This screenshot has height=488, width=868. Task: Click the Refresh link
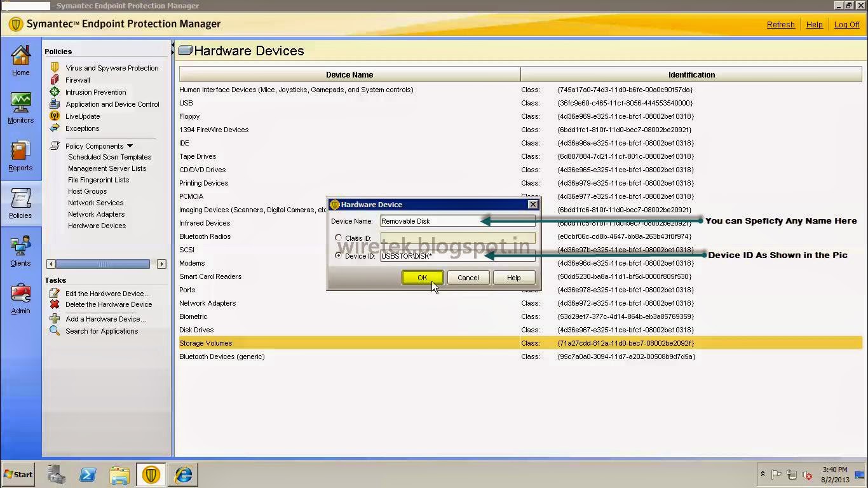(x=780, y=25)
